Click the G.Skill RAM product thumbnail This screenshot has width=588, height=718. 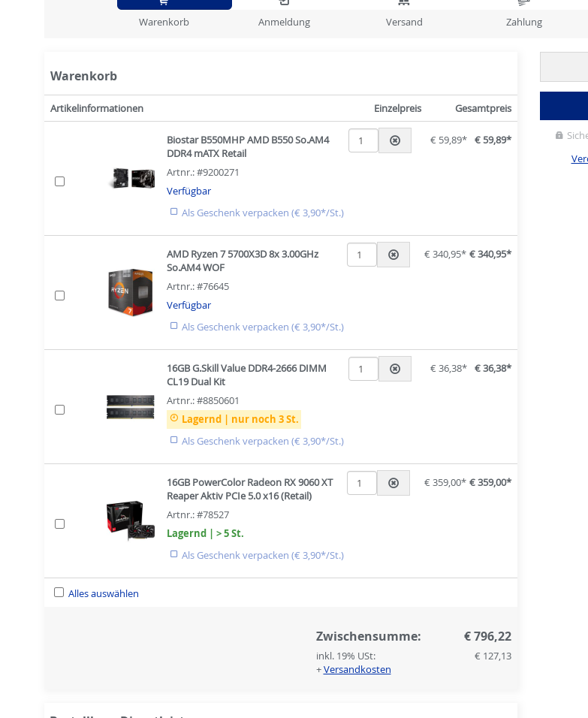[x=131, y=406]
